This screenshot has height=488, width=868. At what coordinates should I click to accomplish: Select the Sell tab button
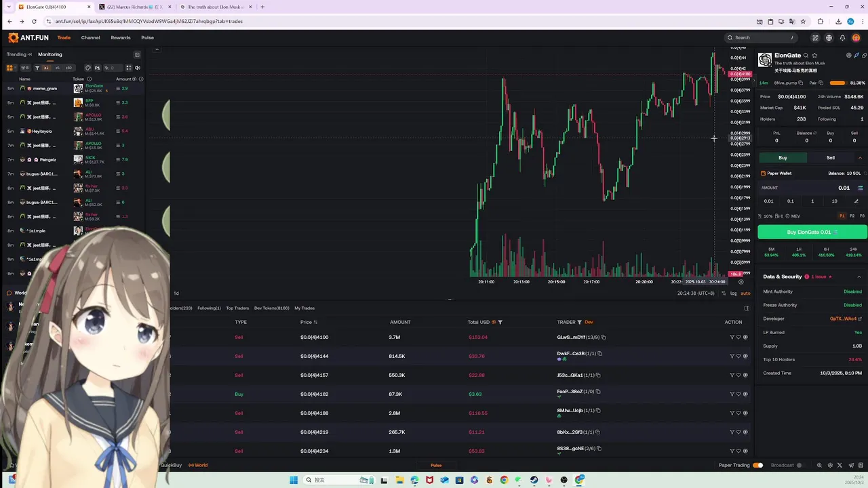tap(831, 158)
